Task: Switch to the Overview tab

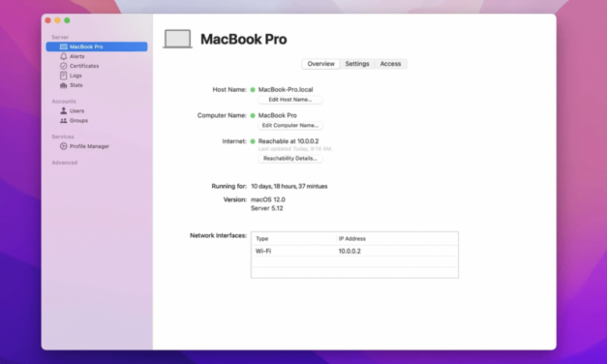Action: (320, 64)
